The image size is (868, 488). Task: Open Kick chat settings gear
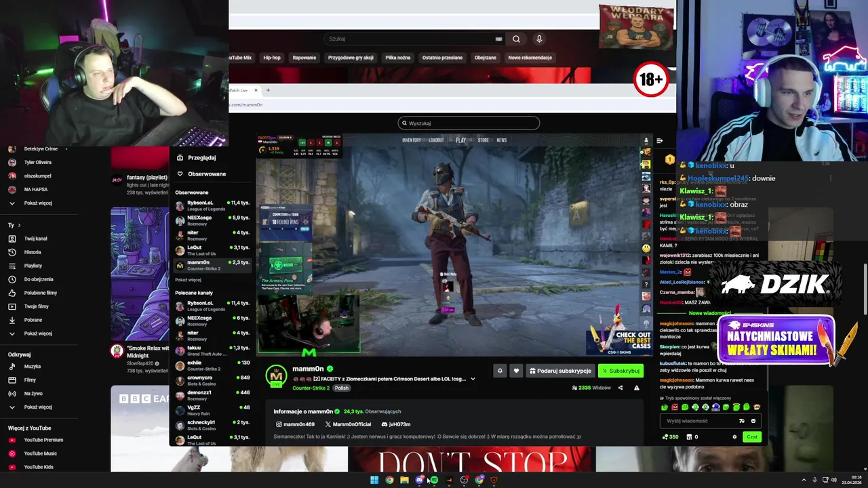[734, 437]
